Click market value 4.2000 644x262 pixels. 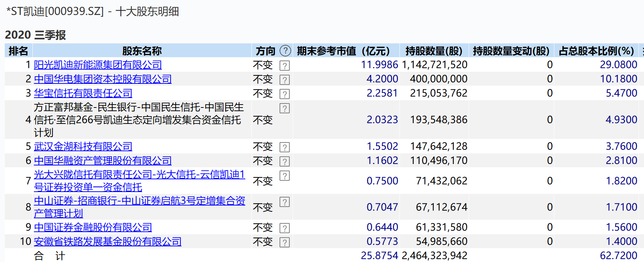[382, 79]
